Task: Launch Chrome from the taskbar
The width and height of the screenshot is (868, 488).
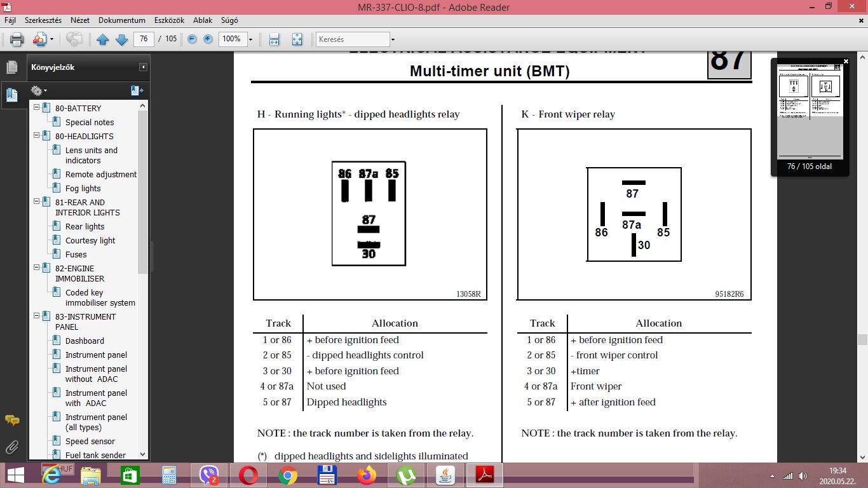Action: (288, 475)
